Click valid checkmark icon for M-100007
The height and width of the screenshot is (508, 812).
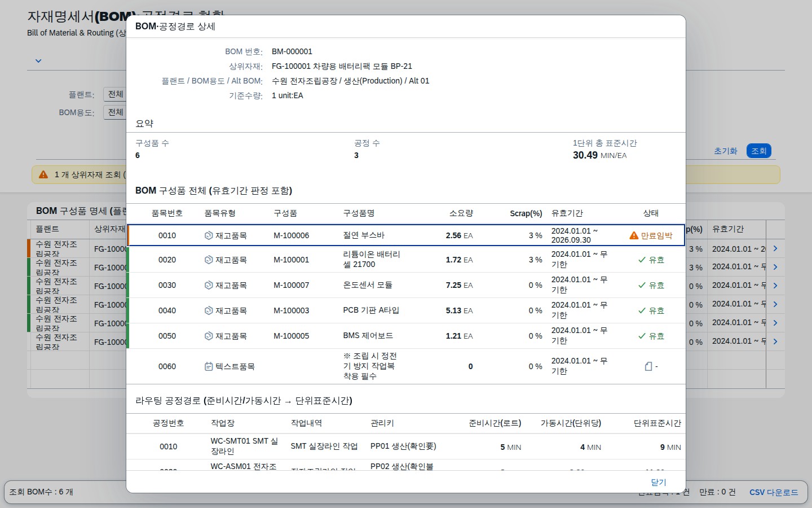pyautogui.click(x=642, y=285)
